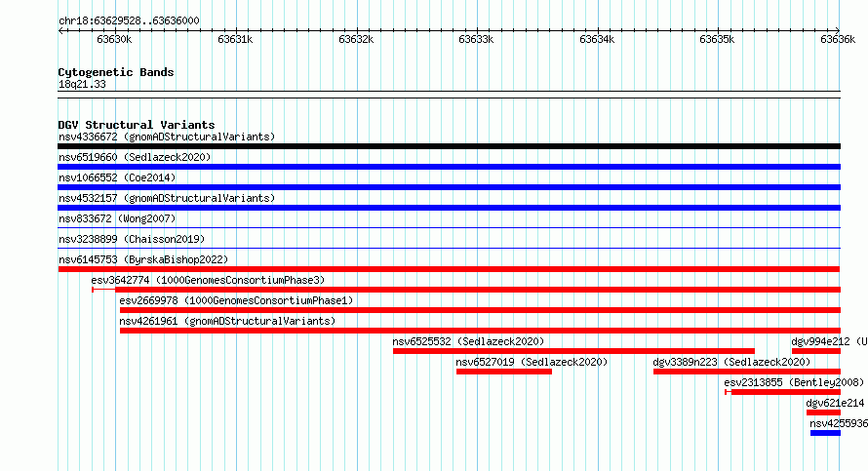The image size is (868, 471).
Task: Select the dgv621e214 variant label
Action: pyautogui.click(x=835, y=403)
